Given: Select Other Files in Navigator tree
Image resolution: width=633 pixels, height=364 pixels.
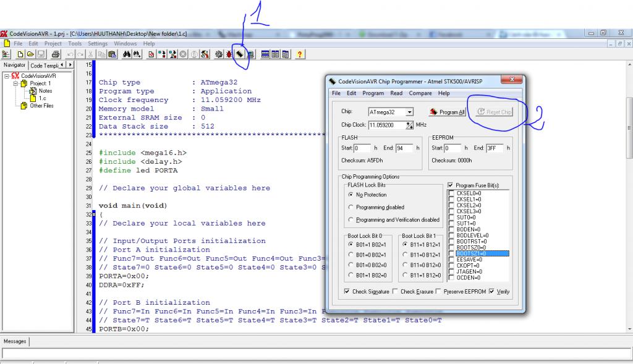Looking at the screenshot, I should (41, 106).
